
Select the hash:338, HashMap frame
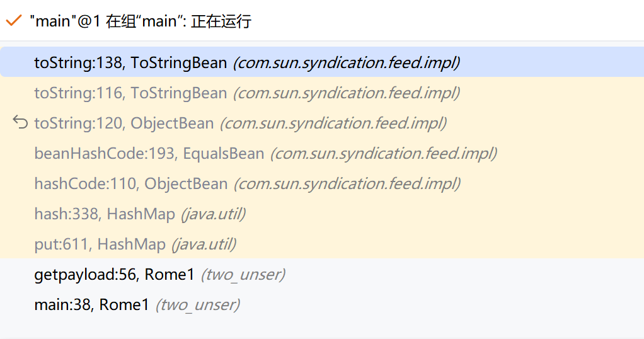pyautogui.click(x=104, y=214)
